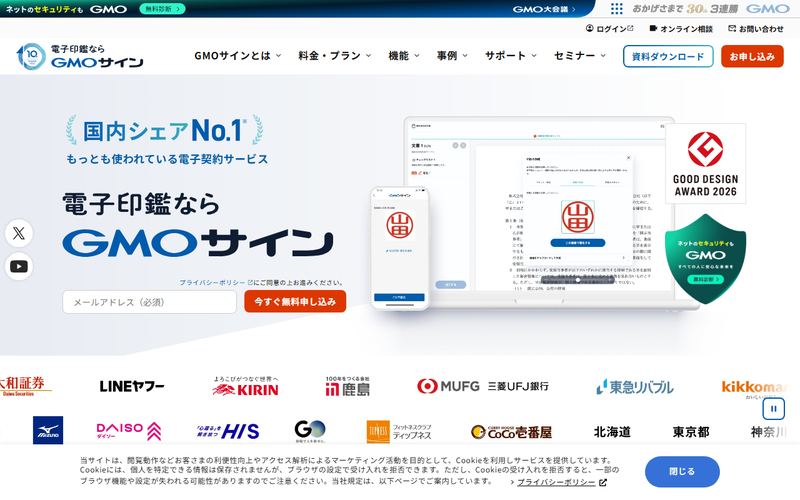Click the MUFG bank logo
Screen dimensions: 800x500
coord(483,386)
